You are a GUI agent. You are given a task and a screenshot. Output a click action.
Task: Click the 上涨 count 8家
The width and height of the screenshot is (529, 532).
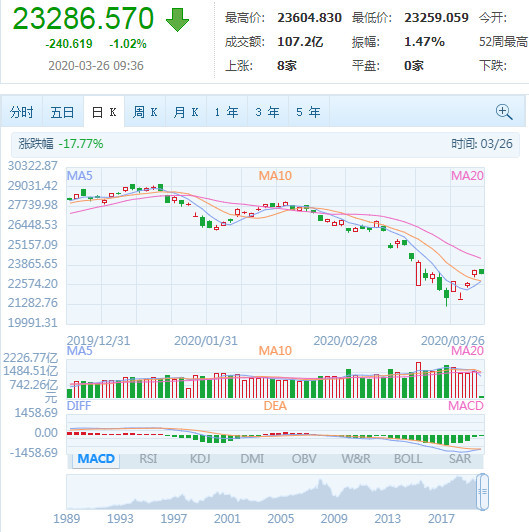[287, 65]
